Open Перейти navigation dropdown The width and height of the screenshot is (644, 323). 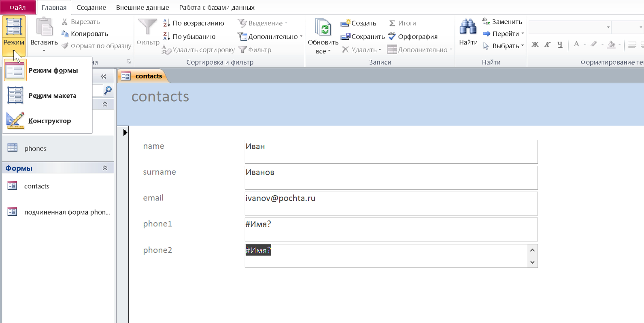coord(503,34)
